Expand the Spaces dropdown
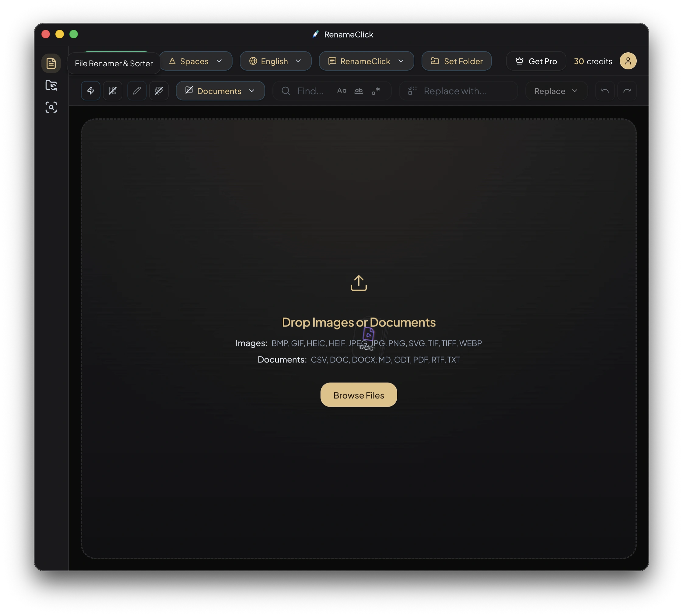 pos(196,61)
